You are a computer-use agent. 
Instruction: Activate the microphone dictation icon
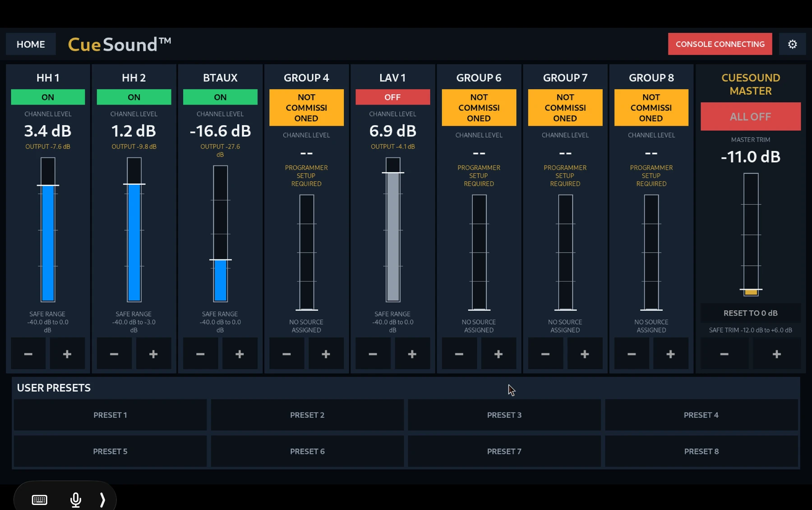[76, 500]
